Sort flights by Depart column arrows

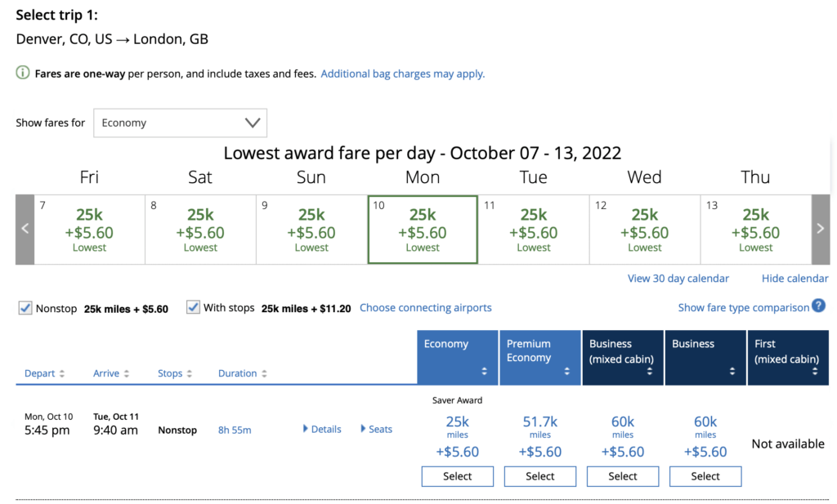(x=61, y=374)
